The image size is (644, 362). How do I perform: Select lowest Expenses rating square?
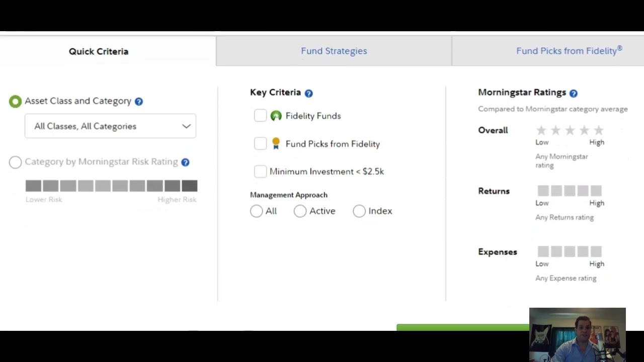(543, 251)
